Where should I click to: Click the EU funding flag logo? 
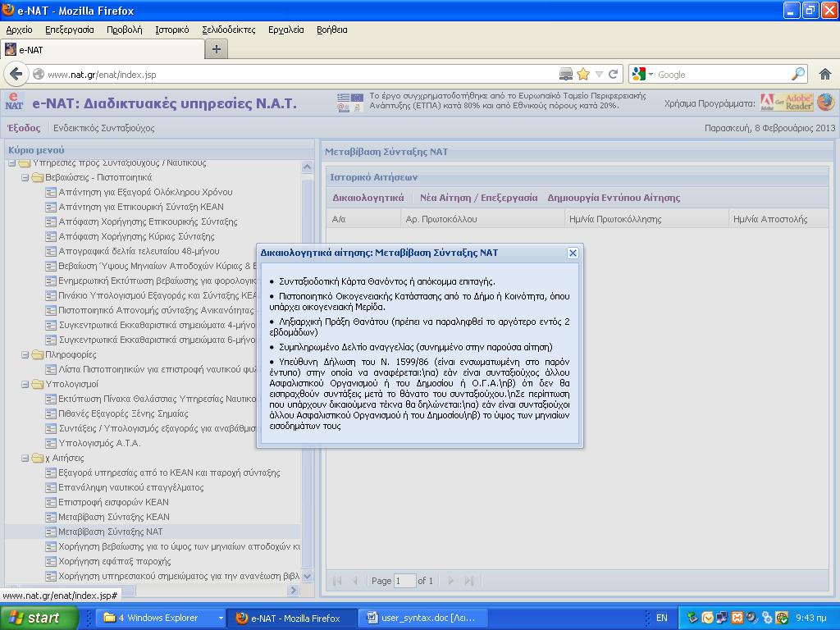click(350, 103)
